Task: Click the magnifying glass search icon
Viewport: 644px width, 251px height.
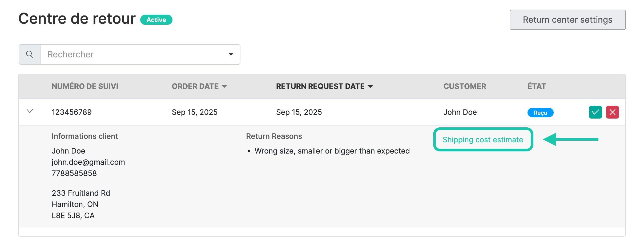Action: click(30, 54)
